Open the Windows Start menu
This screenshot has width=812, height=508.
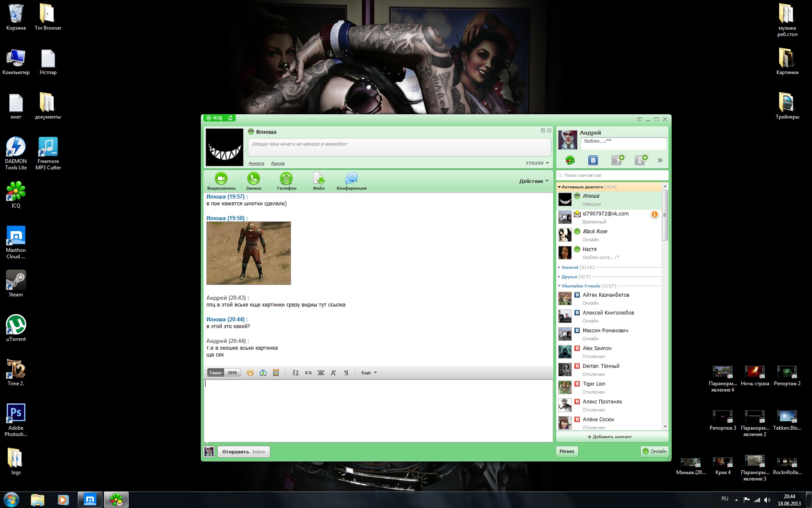[11, 500]
